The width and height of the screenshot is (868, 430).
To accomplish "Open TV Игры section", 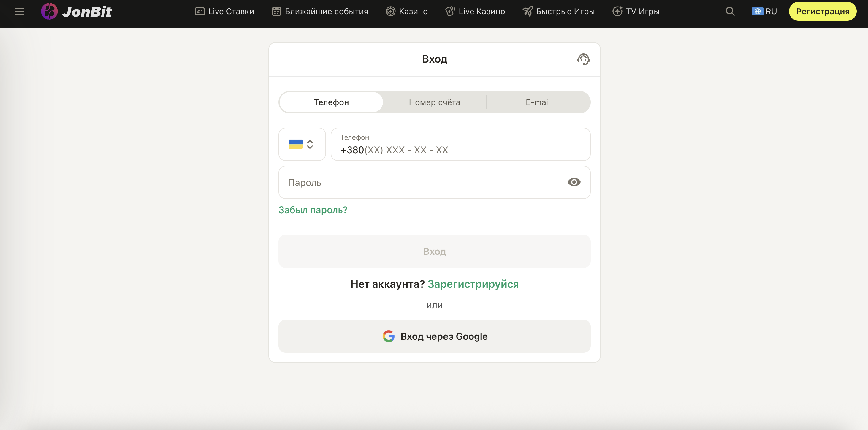I will point(636,11).
